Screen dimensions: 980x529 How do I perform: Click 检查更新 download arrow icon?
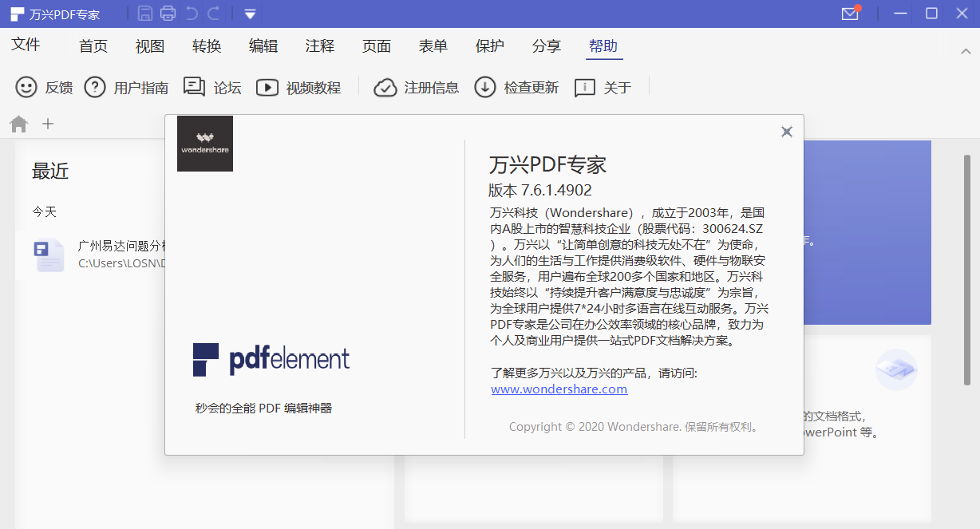pyautogui.click(x=485, y=87)
